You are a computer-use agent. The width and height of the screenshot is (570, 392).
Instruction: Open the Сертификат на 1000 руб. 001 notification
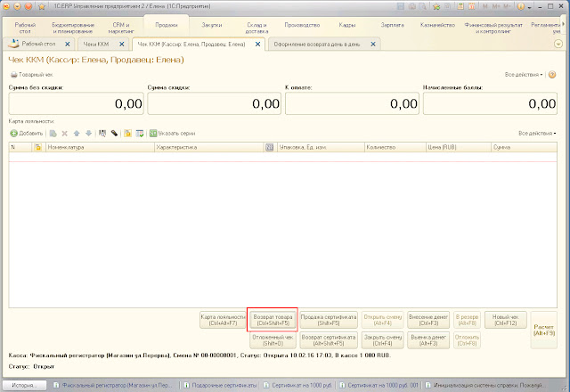[x=379, y=385]
